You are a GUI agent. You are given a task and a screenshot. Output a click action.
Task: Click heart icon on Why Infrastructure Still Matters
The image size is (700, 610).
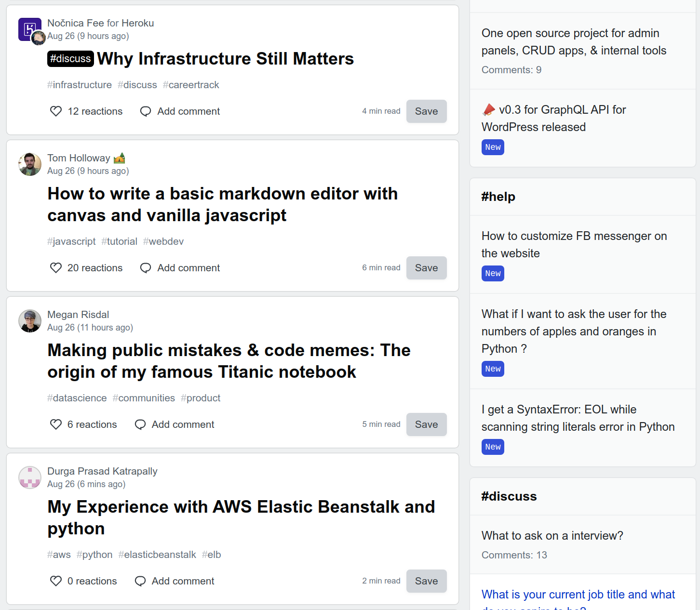point(56,111)
